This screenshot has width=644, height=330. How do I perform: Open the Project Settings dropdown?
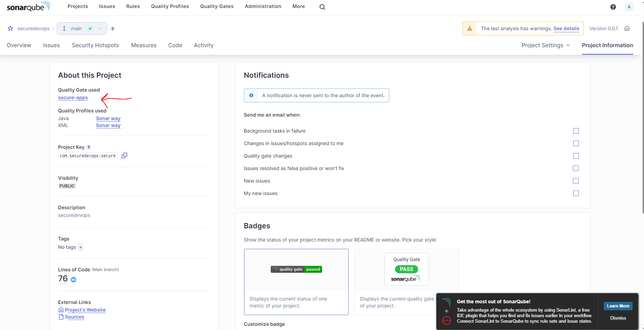pos(545,45)
